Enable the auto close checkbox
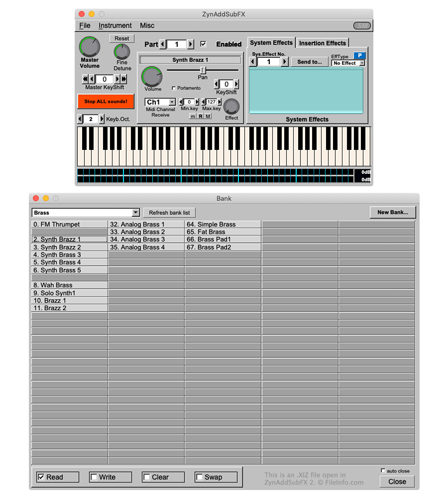Image resolution: width=448 pixels, height=498 pixels. tap(383, 471)
